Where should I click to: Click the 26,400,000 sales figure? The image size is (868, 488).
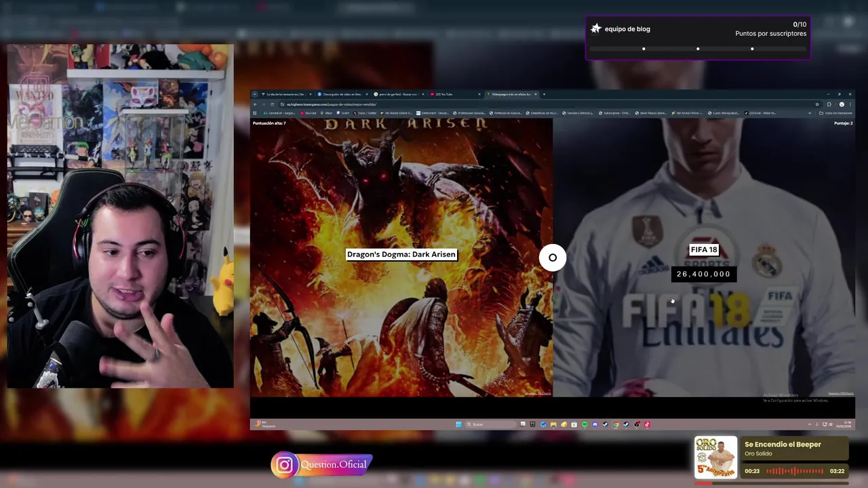click(704, 274)
